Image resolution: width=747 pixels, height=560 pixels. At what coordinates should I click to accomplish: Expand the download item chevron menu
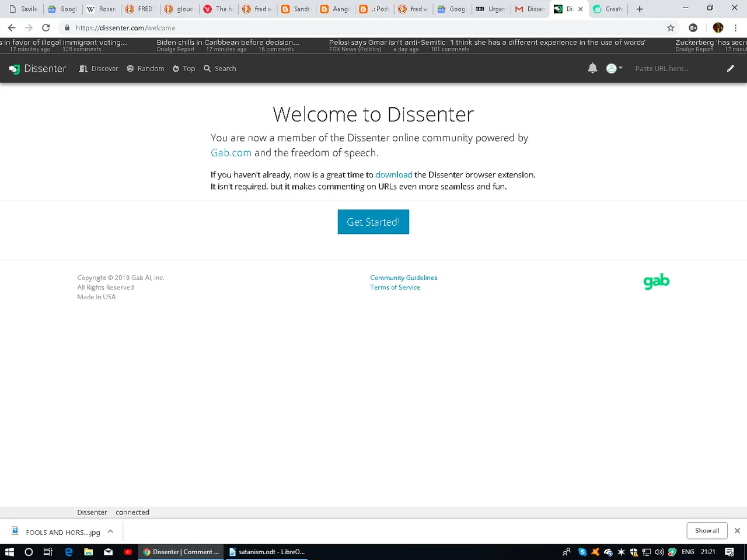click(x=110, y=531)
